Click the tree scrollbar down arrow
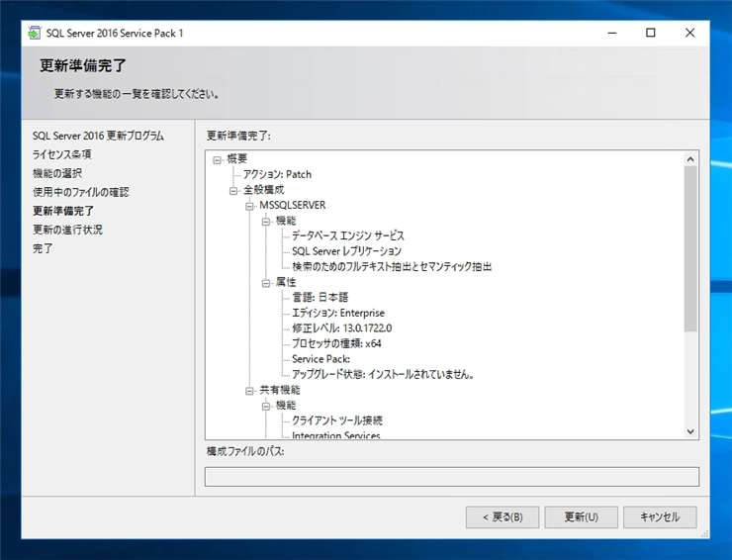 click(x=690, y=432)
